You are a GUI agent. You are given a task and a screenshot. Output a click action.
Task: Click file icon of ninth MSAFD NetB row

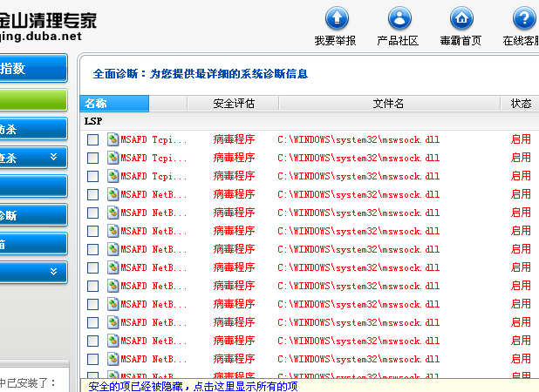click(x=113, y=341)
